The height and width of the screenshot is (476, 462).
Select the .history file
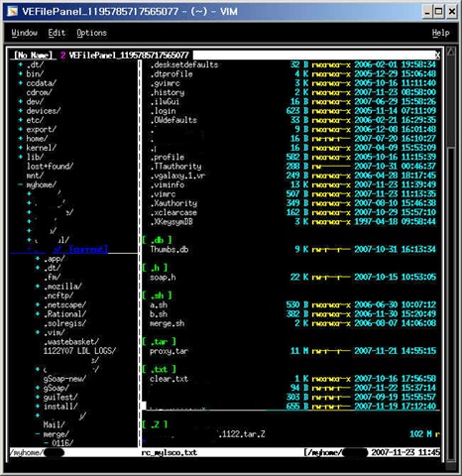168,92
